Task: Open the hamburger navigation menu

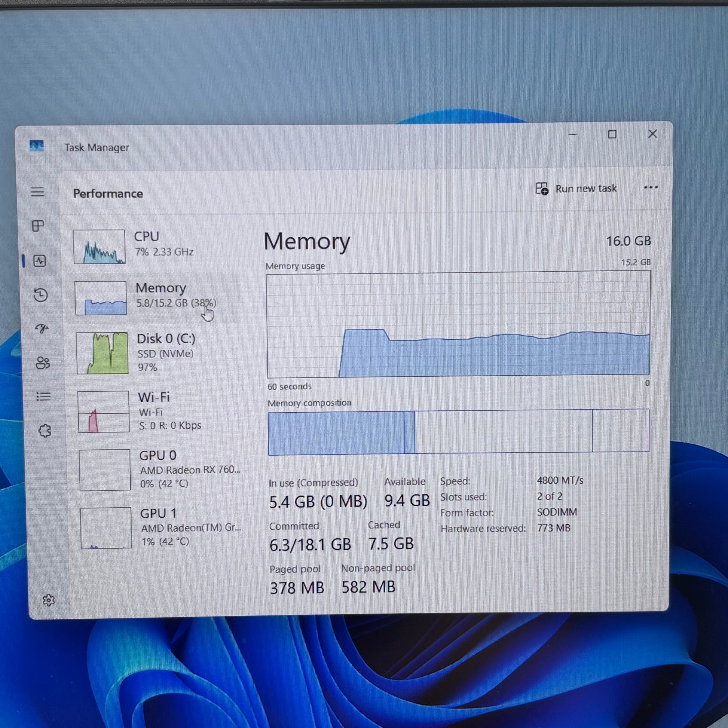Action: pos(37,192)
